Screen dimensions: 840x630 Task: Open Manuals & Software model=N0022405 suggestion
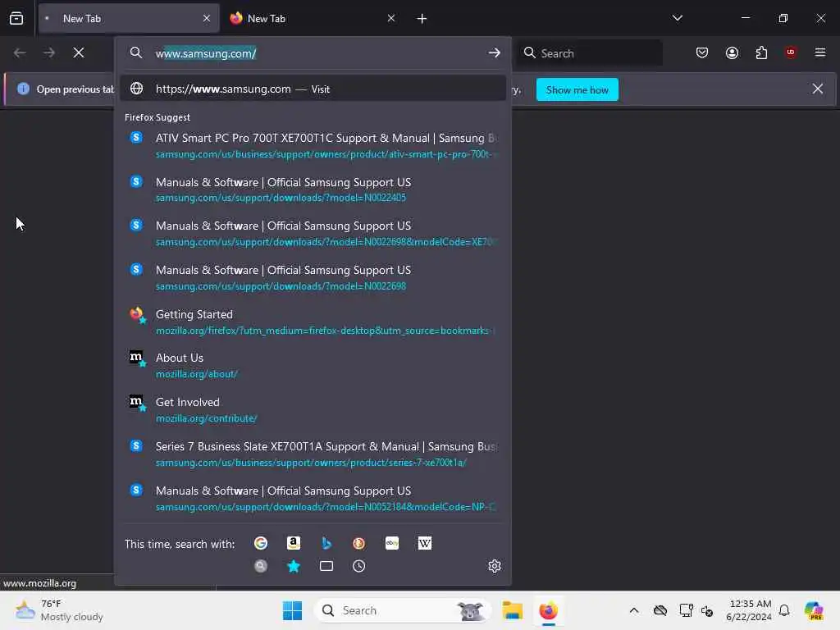[x=313, y=189]
